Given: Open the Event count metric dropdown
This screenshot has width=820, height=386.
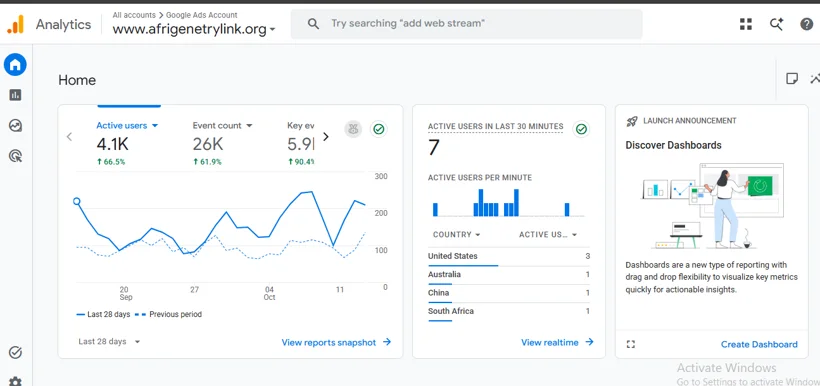Looking at the screenshot, I should click(x=222, y=126).
